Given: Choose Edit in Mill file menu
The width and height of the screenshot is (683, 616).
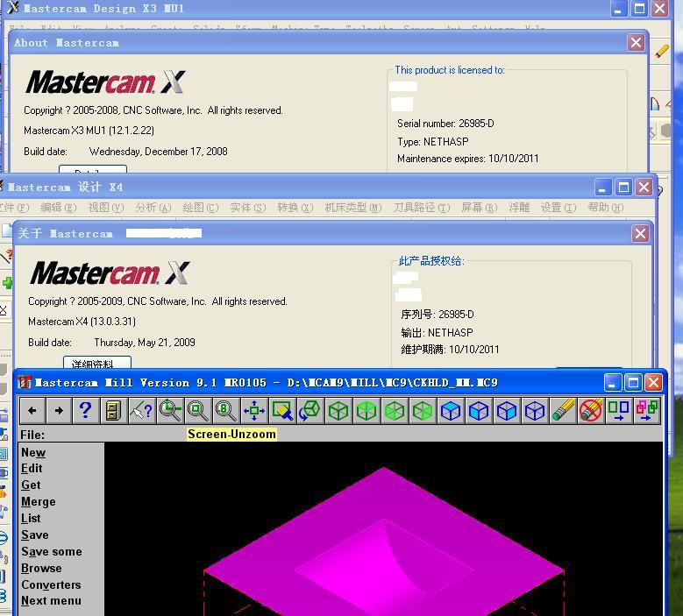Looking at the screenshot, I should pos(32,469).
